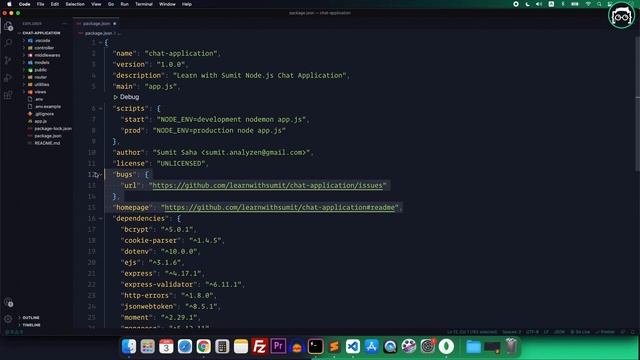Click the Debug code lens above scripts
The height and width of the screenshot is (360, 640).
tap(127, 97)
